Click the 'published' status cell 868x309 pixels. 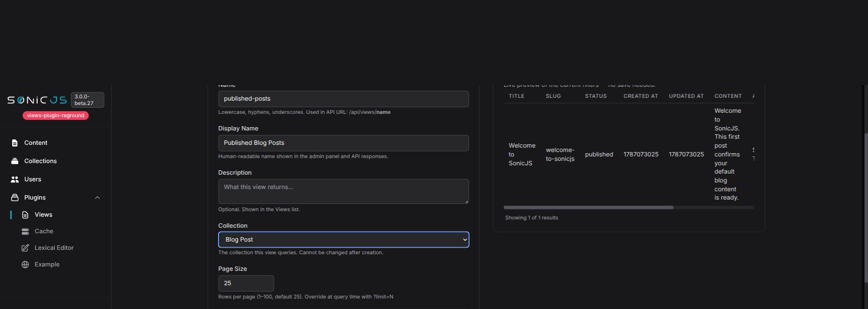click(599, 154)
